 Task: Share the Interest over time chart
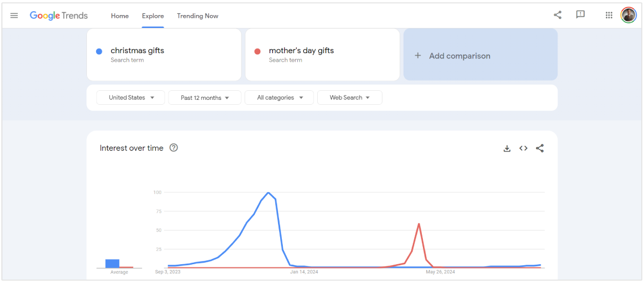(x=540, y=149)
